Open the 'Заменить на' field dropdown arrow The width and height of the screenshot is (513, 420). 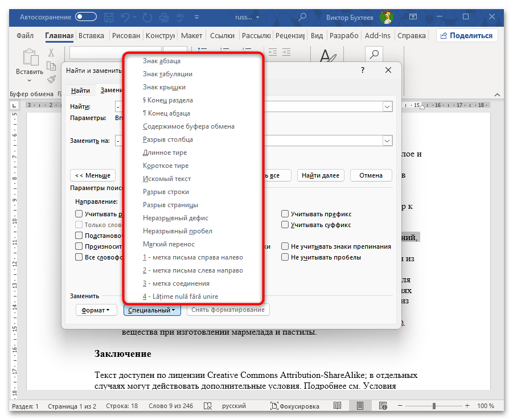point(387,141)
